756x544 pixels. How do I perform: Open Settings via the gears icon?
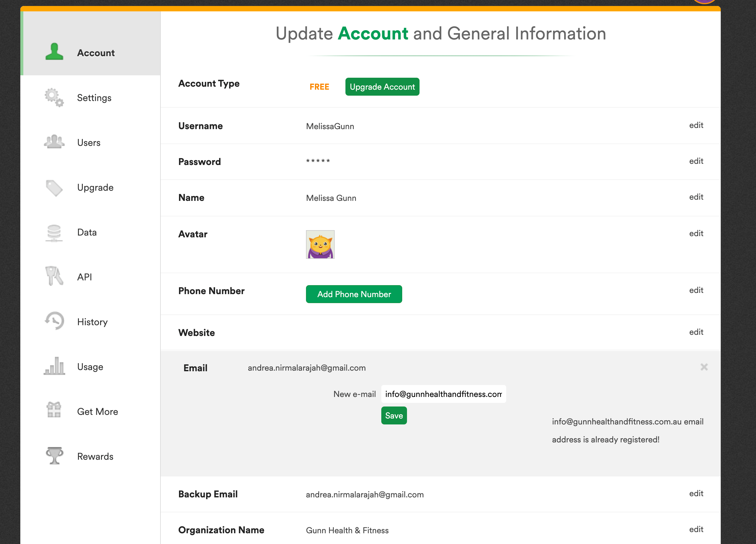[x=54, y=97]
